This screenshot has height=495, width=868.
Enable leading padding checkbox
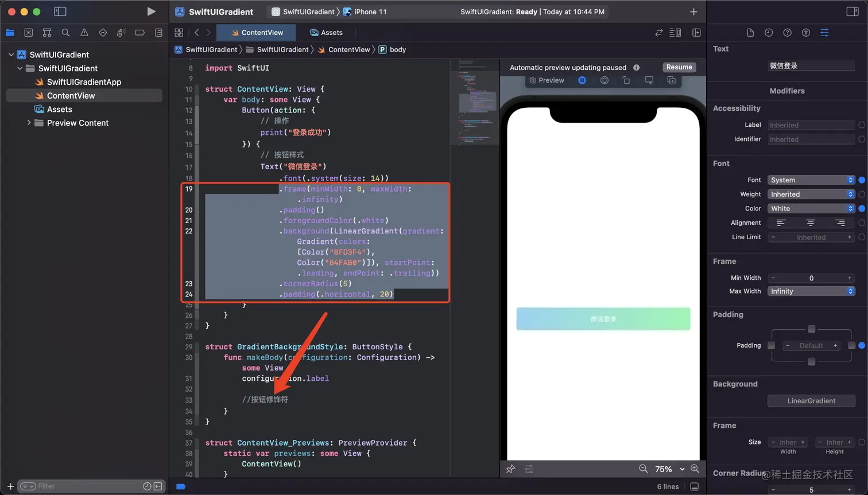pos(771,345)
